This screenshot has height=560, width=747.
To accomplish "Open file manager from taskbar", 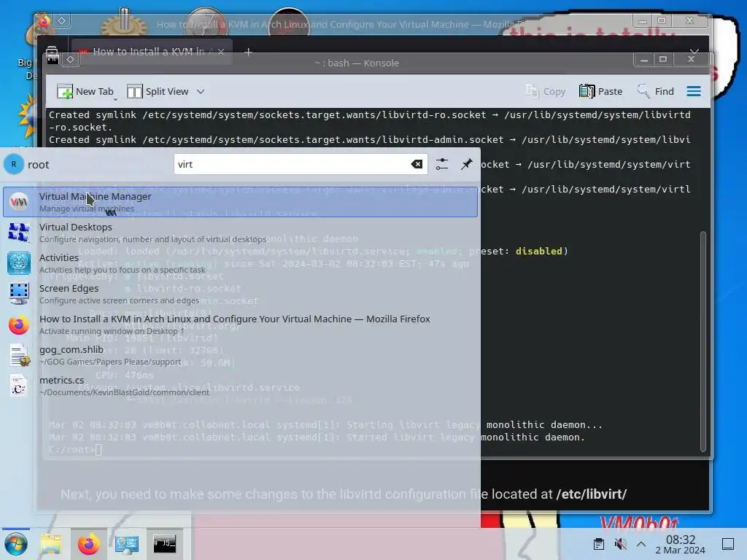I will 51,544.
